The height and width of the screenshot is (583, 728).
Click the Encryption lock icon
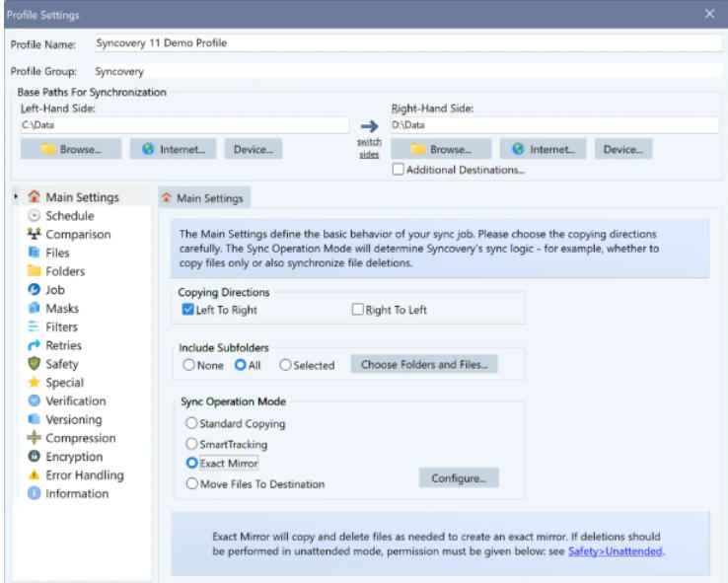pyautogui.click(x=34, y=457)
